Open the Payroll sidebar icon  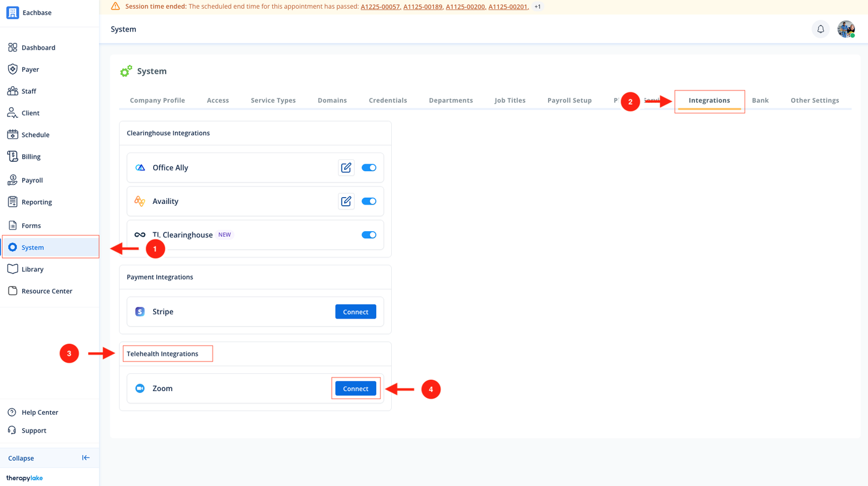coord(12,180)
